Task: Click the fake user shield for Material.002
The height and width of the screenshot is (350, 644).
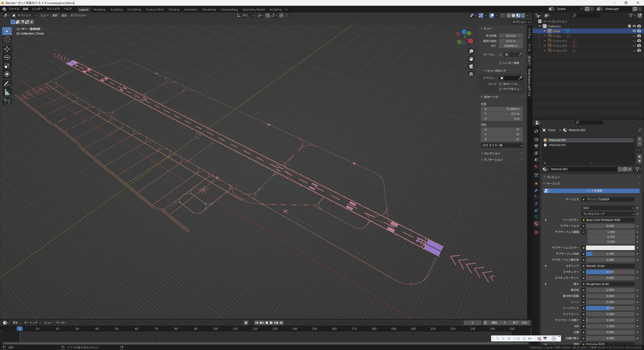Action: pos(620,169)
